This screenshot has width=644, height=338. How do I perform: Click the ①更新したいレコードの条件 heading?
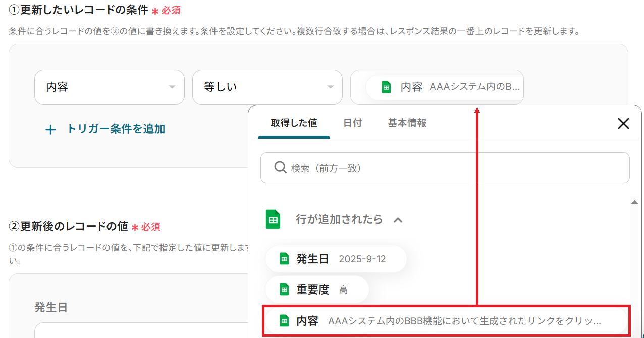[78, 10]
